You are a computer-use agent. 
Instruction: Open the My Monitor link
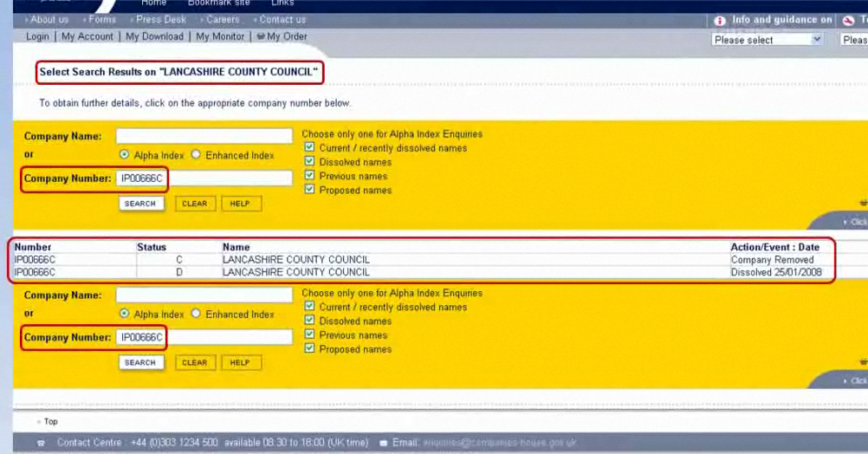220,36
